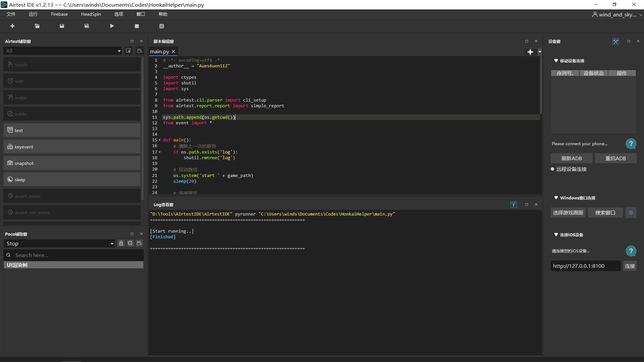Click the small icon next to 搜索窗口

(631, 213)
